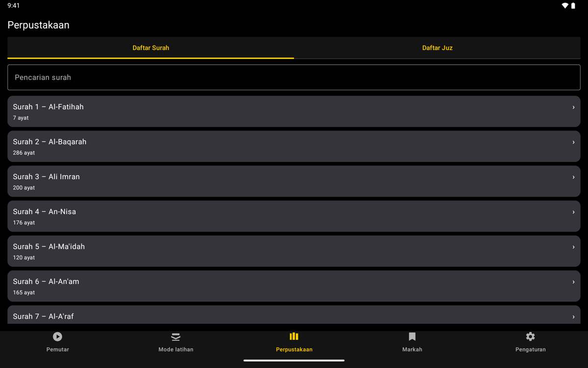Screen dimensions: 588x368
Task: Expand the Ali Imran row chevron
Action: click(573, 177)
